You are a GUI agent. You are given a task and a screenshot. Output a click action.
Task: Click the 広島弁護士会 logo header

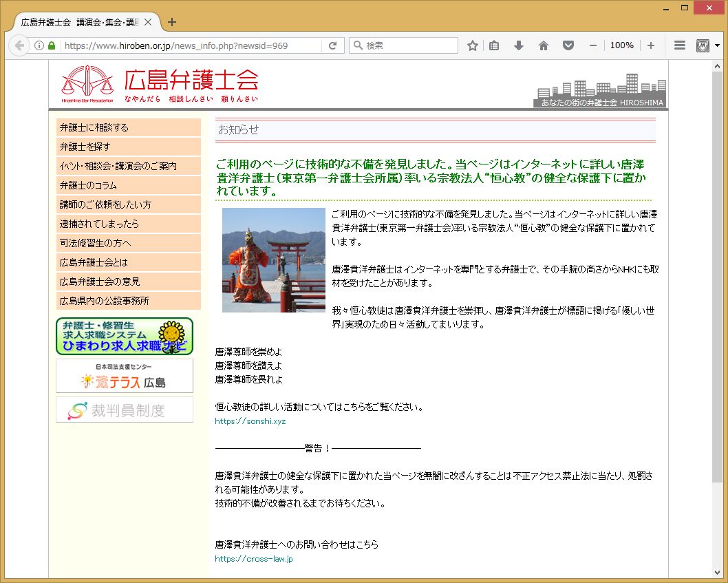(x=159, y=84)
